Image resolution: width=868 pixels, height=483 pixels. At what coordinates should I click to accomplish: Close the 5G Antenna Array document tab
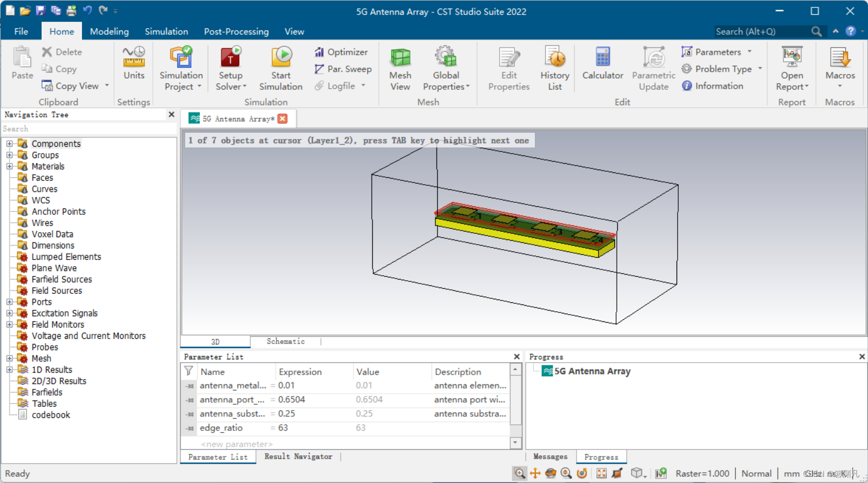[283, 119]
